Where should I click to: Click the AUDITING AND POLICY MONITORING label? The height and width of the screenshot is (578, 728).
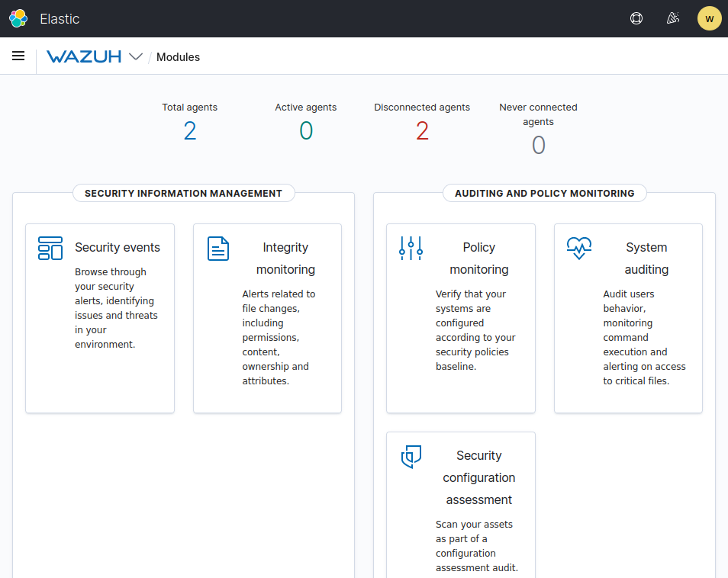[544, 193]
